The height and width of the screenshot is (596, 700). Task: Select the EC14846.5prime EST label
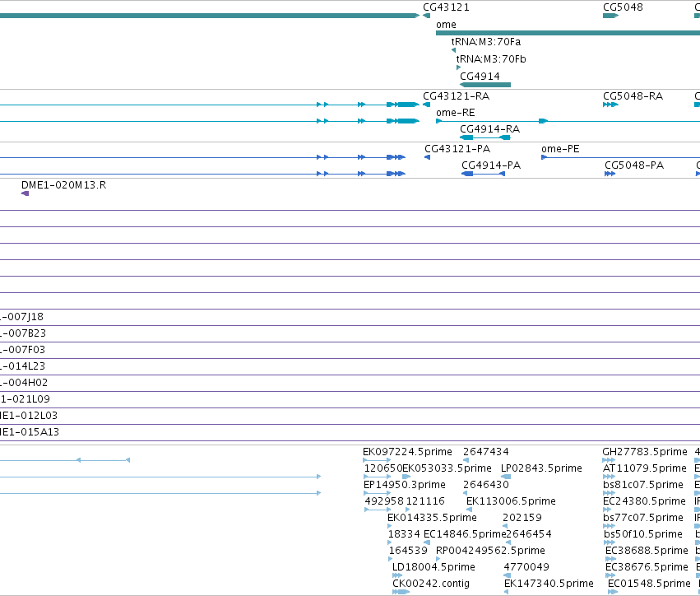465,534
